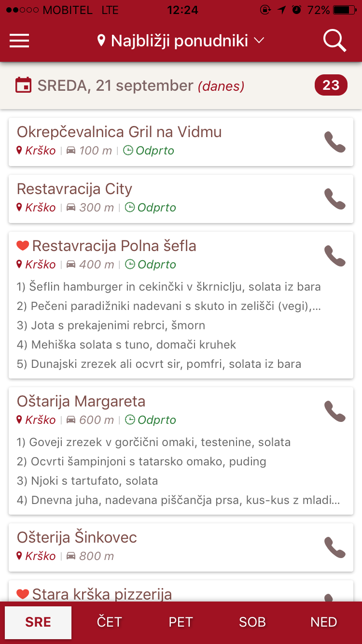Open Restavracija City listing
This screenshot has width=362, height=644.
point(74,189)
